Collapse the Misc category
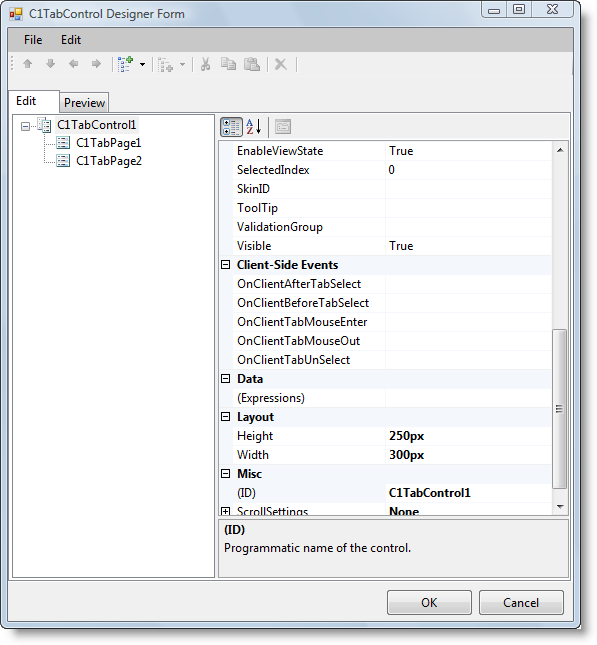The height and width of the screenshot is (645, 597). (225, 473)
